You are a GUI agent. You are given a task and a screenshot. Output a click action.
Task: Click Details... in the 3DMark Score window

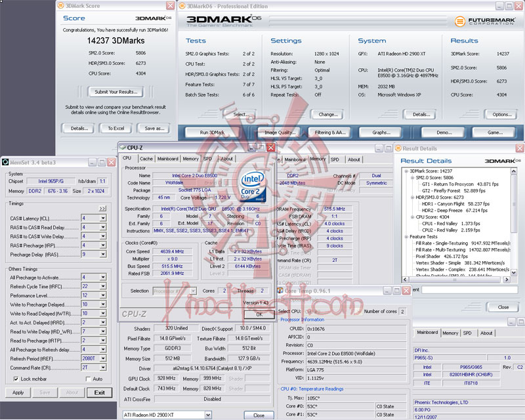(79, 128)
